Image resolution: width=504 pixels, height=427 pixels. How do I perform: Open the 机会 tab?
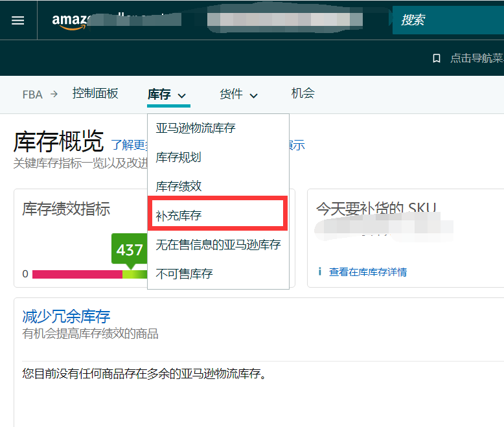point(303,93)
